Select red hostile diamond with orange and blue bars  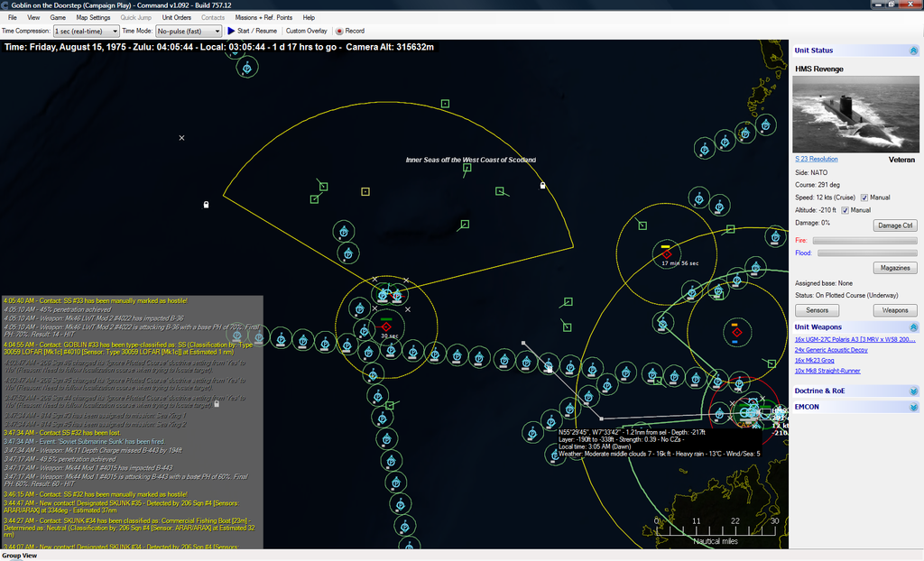736,333
